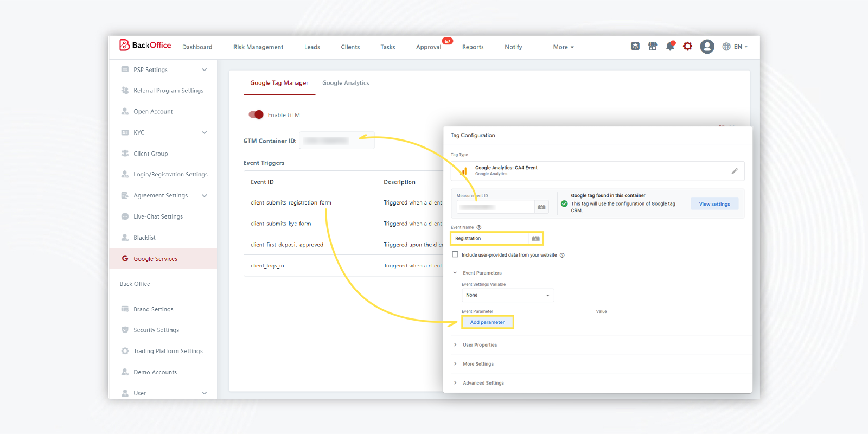Click the pencil edit icon for Tag Type
Viewport: 868px width, 434px height.
pos(735,171)
